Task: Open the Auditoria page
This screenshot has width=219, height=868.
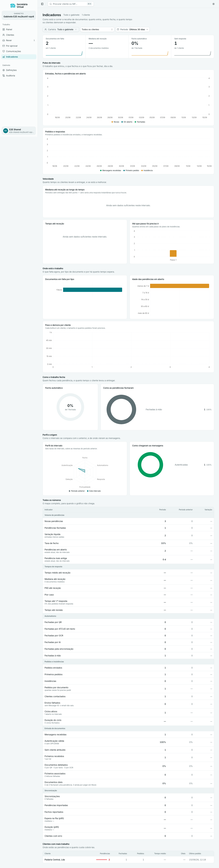Action: click(19, 75)
